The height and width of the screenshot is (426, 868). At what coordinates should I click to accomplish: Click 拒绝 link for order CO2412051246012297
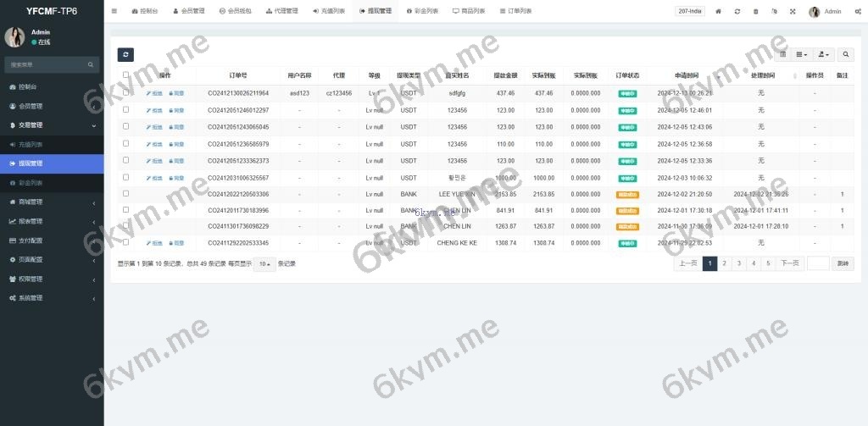click(x=154, y=110)
